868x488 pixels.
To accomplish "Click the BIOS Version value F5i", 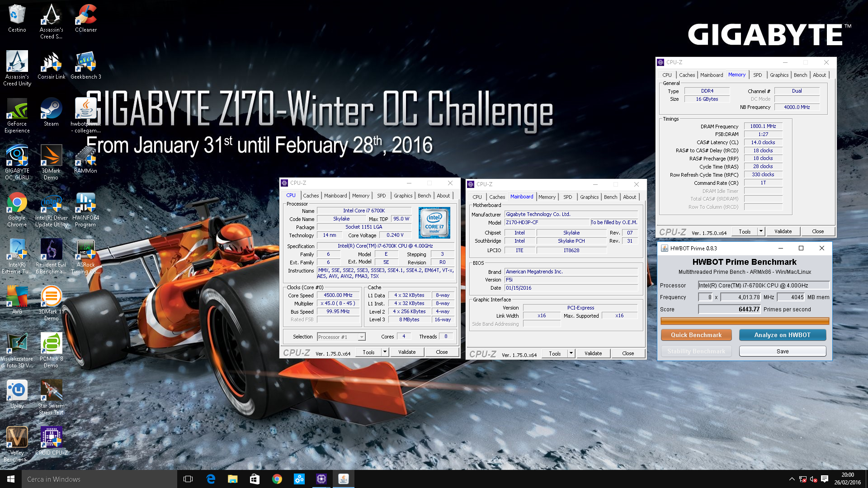I will (571, 280).
